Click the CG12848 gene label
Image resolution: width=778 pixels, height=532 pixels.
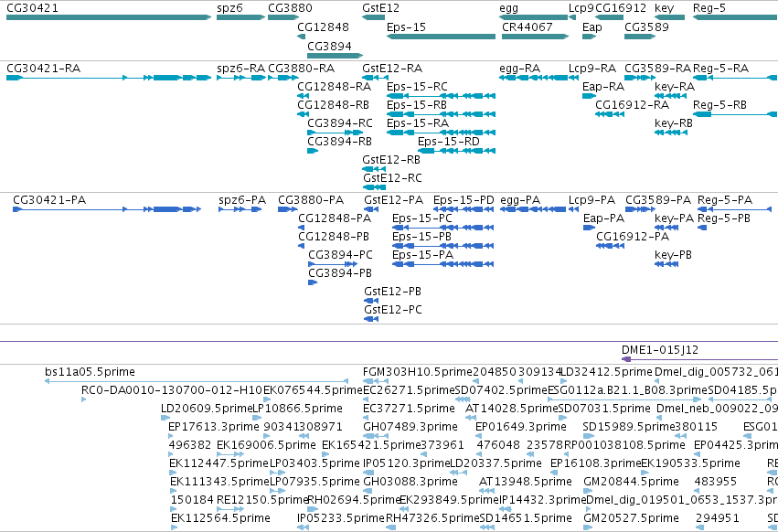click(x=323, y=27)
